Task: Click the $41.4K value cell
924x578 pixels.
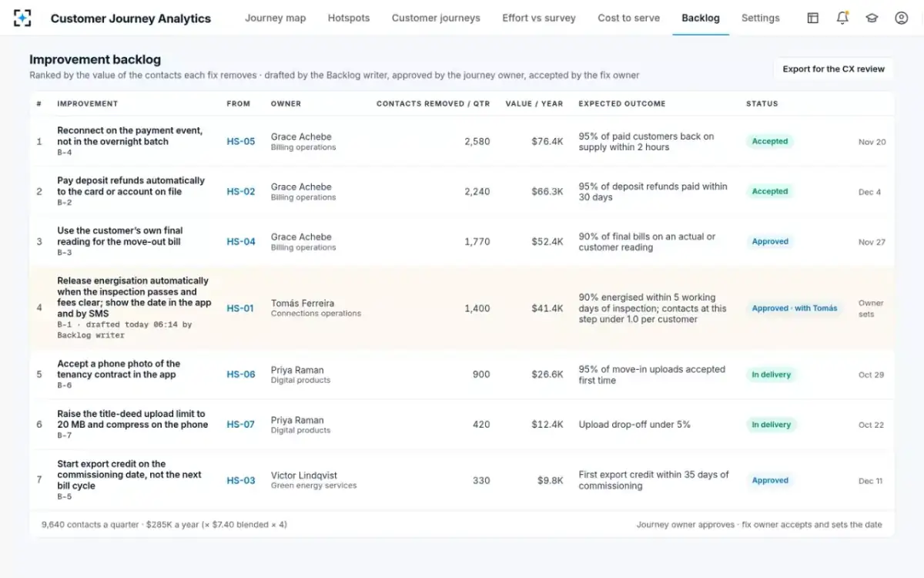Action: tap(547, 308)
